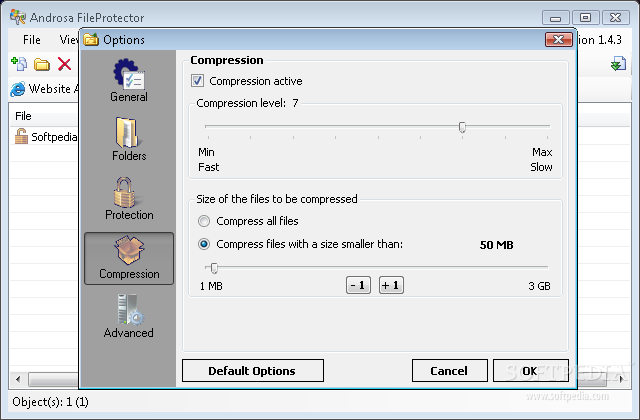Select Compress files with a size smaller than
The image size is (640, 420).
click(204, 244)
